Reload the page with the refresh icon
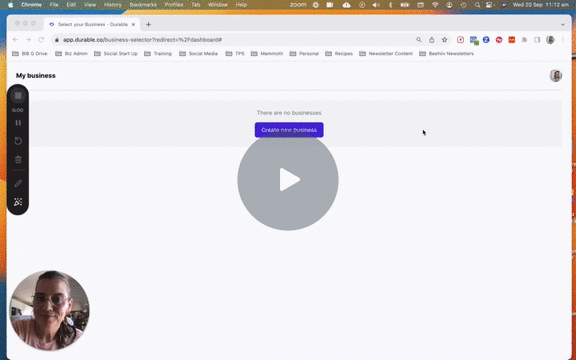This screenshot has height=360, width=576. point(41,40)
